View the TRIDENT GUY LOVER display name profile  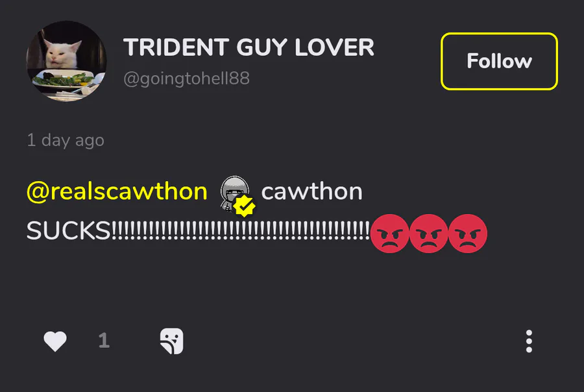pos(249,47)
